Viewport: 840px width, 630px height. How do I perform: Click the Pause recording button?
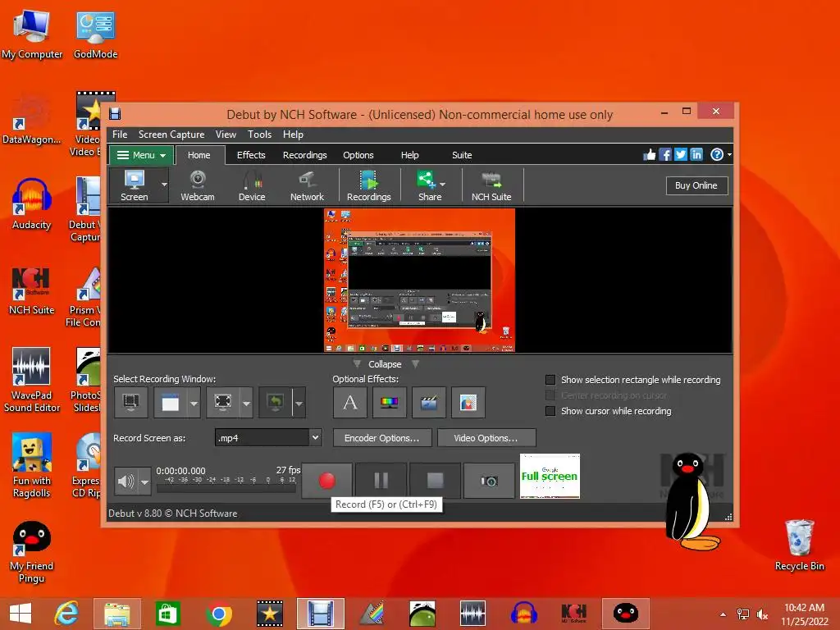[381, 481]
